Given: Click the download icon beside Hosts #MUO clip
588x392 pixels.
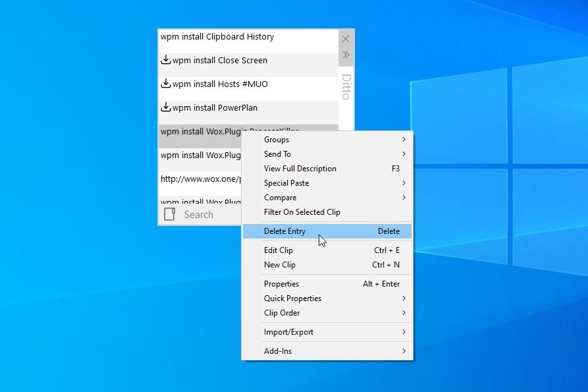Looking at the screenshot, I should [x=165, y=84].
